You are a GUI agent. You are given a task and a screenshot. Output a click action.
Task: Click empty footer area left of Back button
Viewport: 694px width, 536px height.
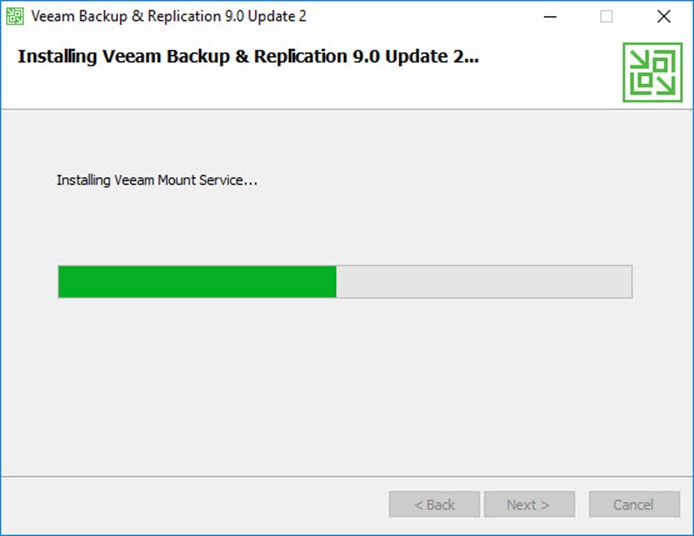pyautogui.click(x=195, y=504)
